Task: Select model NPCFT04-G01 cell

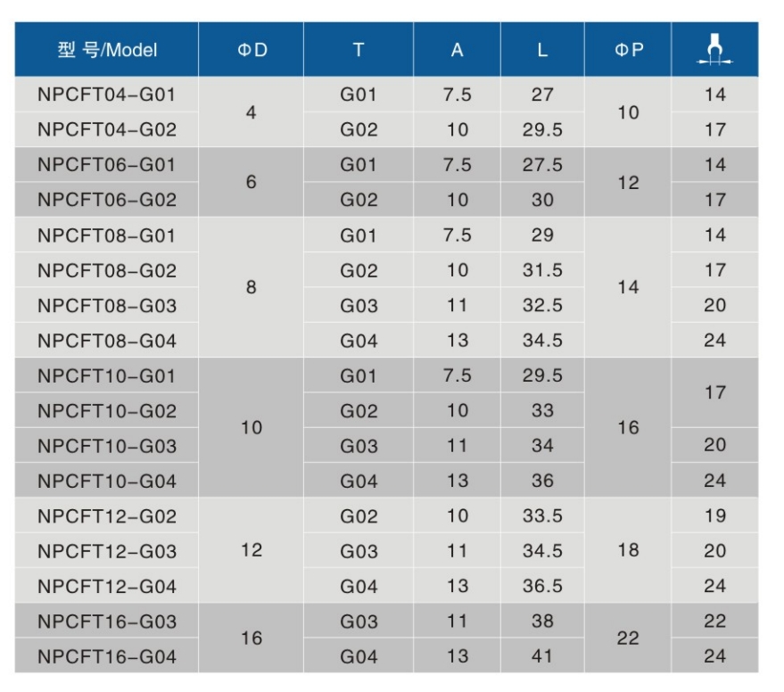Action: click(107, 95)
